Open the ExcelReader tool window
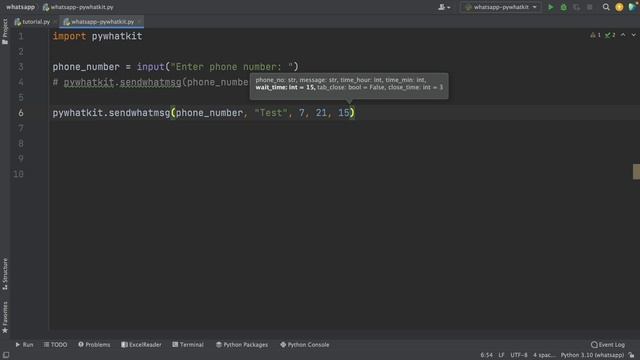640x360 pixels. click(141, 344)
